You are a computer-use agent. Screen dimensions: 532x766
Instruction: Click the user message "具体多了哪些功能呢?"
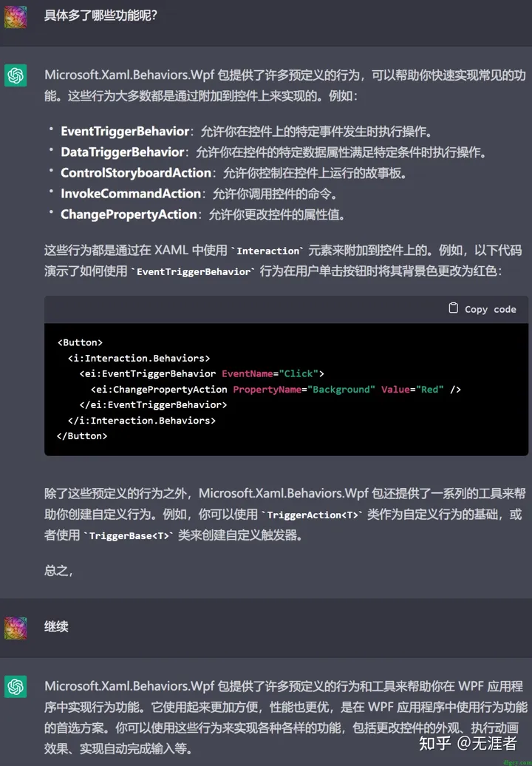tap(100, 16)
